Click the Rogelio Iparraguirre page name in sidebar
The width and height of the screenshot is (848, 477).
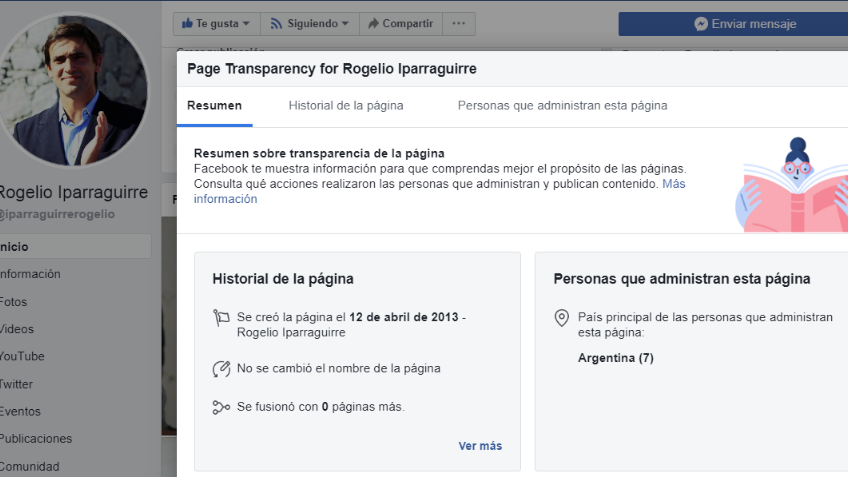[x=73, y=192]
